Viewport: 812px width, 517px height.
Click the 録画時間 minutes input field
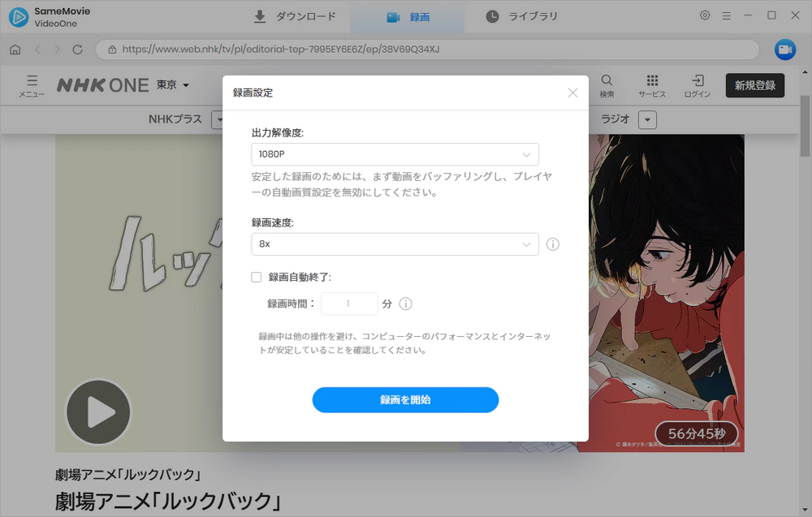pos(349,303)
